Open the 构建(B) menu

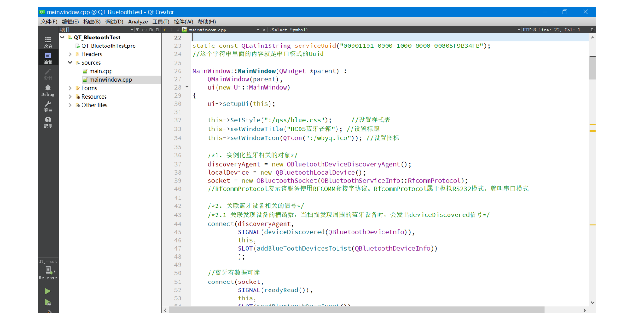click(92, 22)
